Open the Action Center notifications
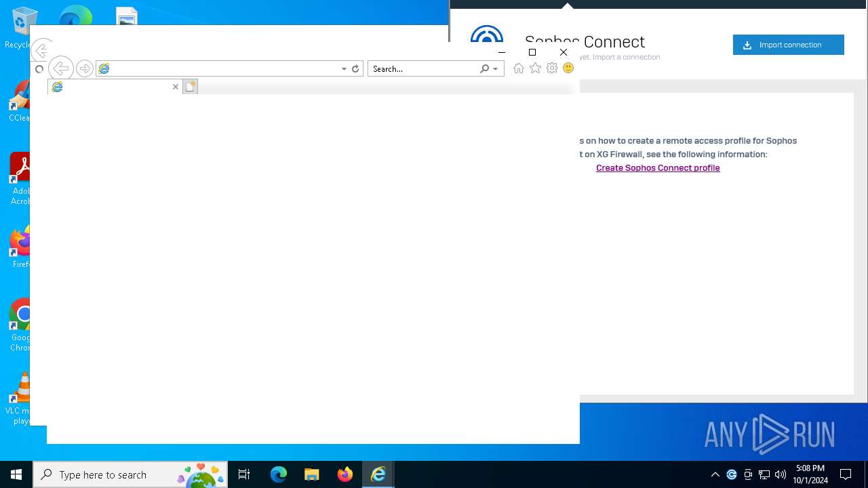 coord(846,474)
